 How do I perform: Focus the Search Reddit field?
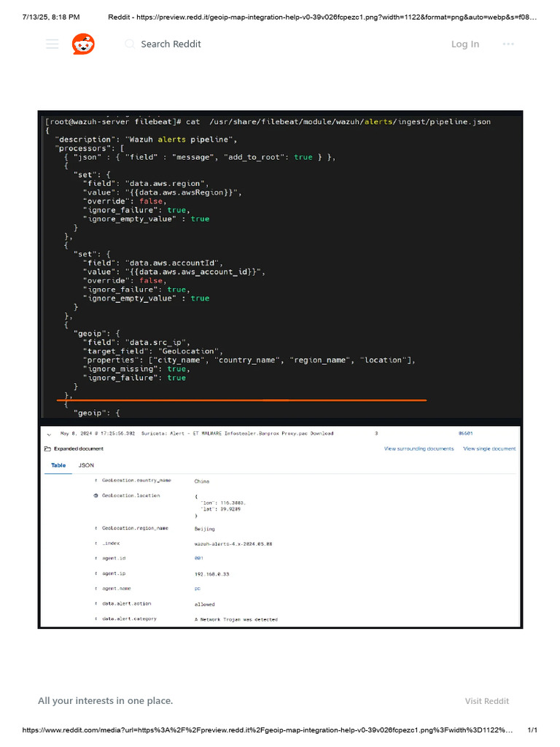[171, 44]
